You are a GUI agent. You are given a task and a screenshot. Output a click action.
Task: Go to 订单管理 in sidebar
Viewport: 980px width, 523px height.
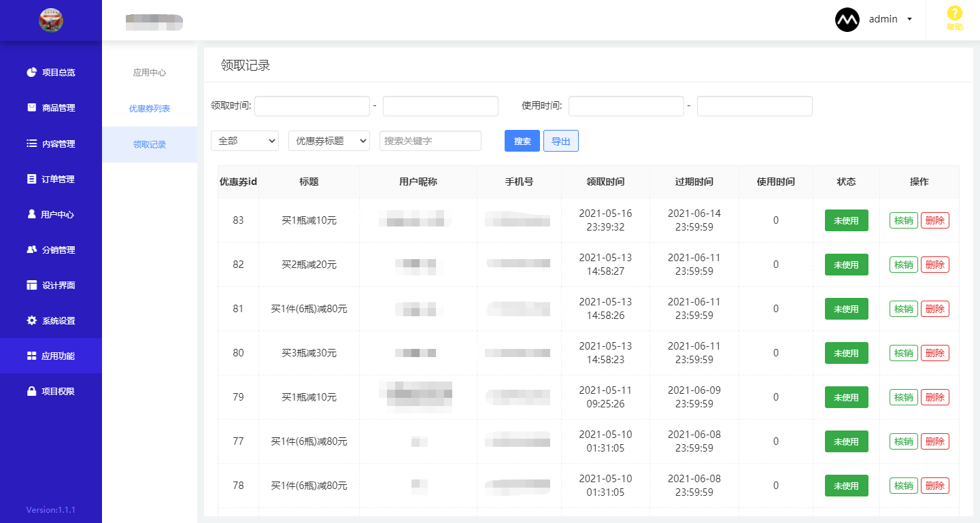point(51,179)
